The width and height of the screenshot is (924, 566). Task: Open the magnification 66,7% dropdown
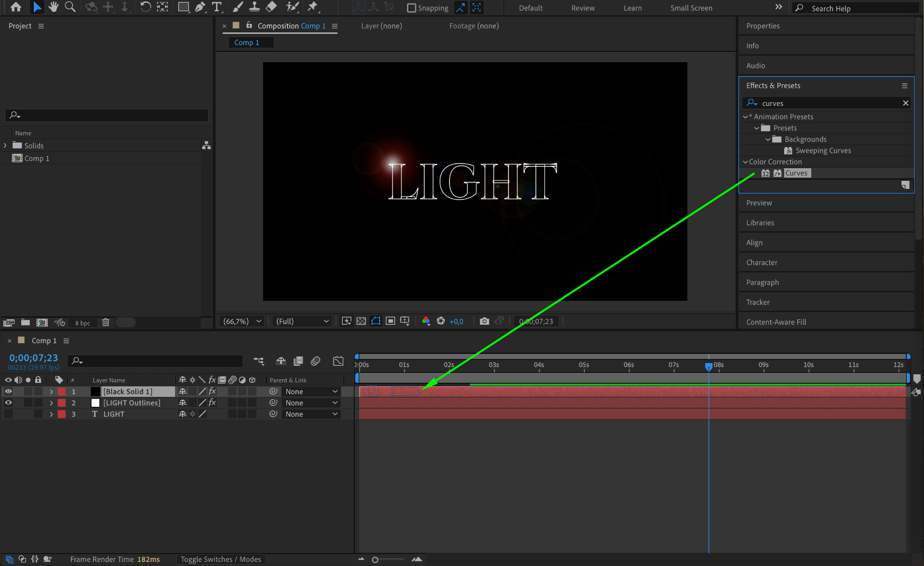click(242, 321)
